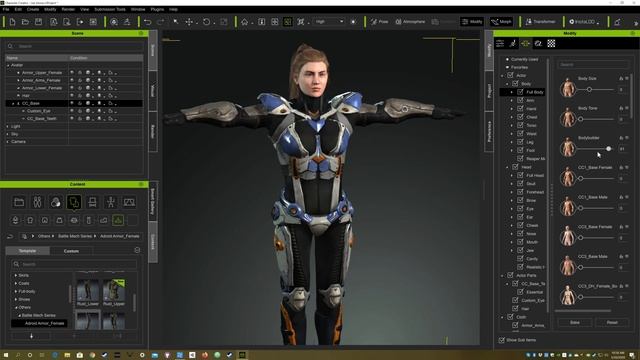Image resolution: width=640 pixels, height=360 pixels.
Task: Click Apply down-arrow button in Content panel
Action: [31, 336]
